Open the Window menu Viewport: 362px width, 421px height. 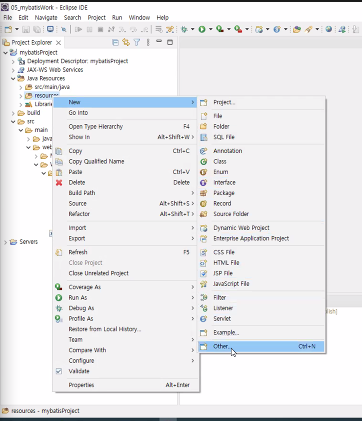click(139, 17)
